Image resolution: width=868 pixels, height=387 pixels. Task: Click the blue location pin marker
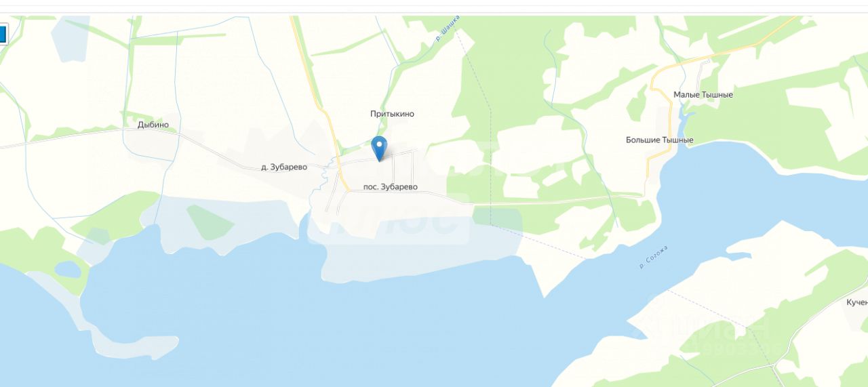(x=380, y=148)
